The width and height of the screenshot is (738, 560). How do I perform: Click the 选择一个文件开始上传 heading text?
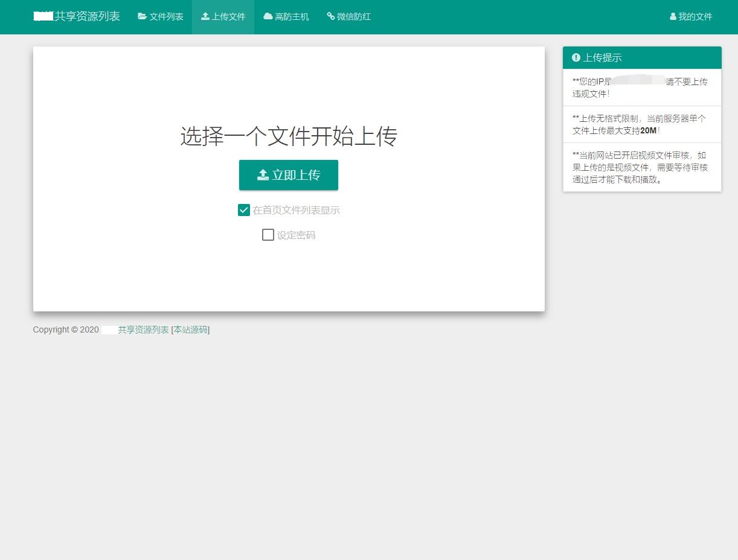click(x=289, y=136)
